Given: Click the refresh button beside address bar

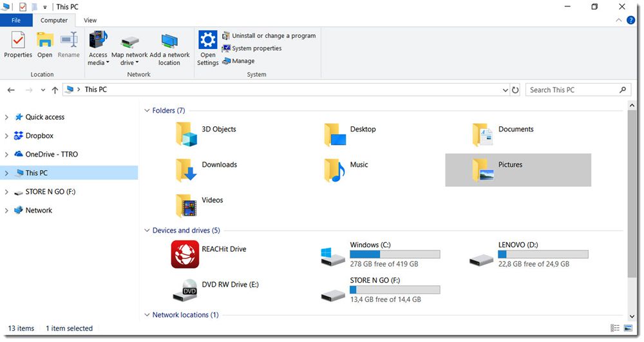Looking at the screenshot, I should tap(515, 90).
